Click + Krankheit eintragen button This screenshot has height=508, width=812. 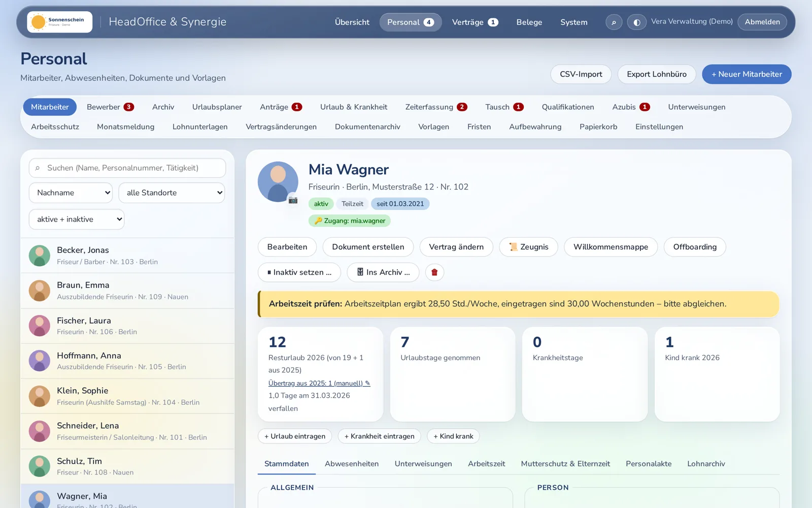pyautogui.click(x=379, y=436)
